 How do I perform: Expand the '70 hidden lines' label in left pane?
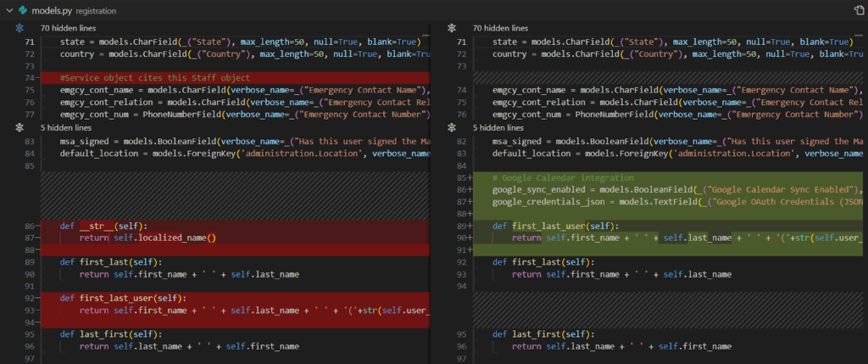pyautogui.click(x=68, y=28)
